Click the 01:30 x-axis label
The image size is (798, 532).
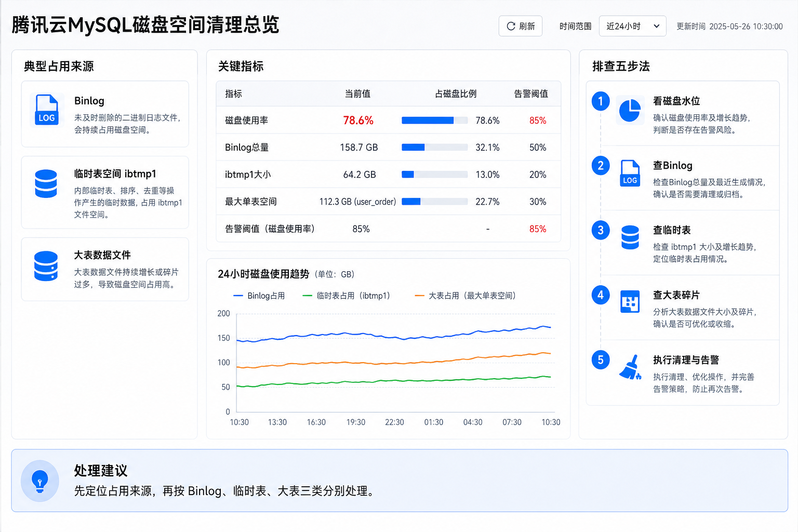click(434, 422)
